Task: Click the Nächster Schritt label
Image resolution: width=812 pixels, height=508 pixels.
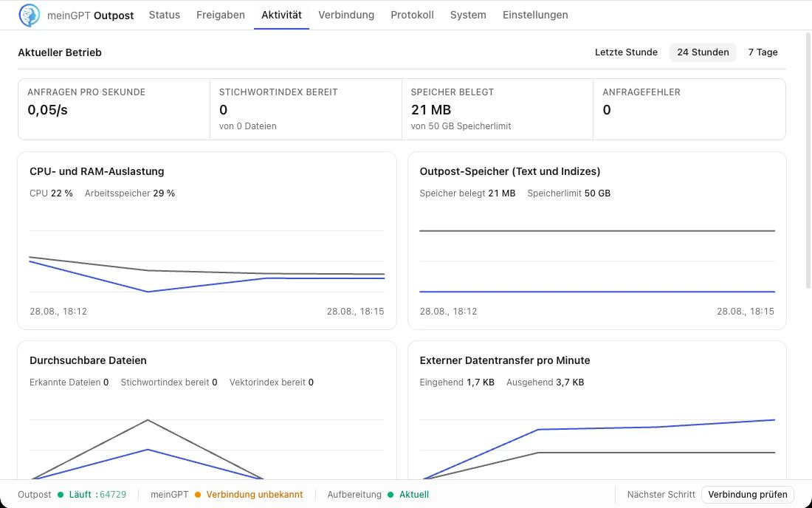Action: 661,495
